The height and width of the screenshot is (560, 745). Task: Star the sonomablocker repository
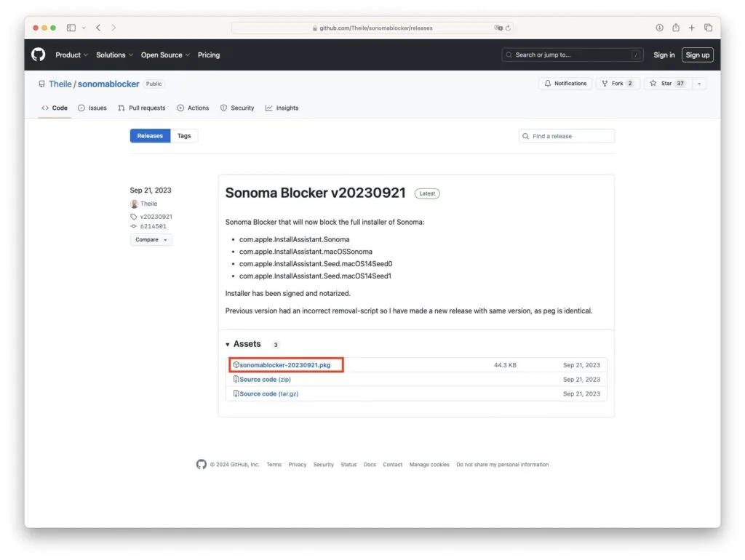[668, 84]
